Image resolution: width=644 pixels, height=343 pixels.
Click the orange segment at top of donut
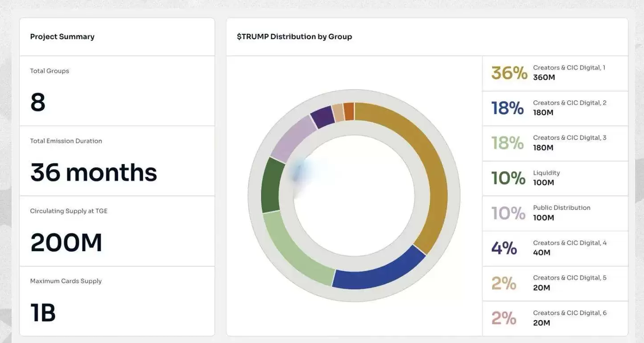pos(349,111)
